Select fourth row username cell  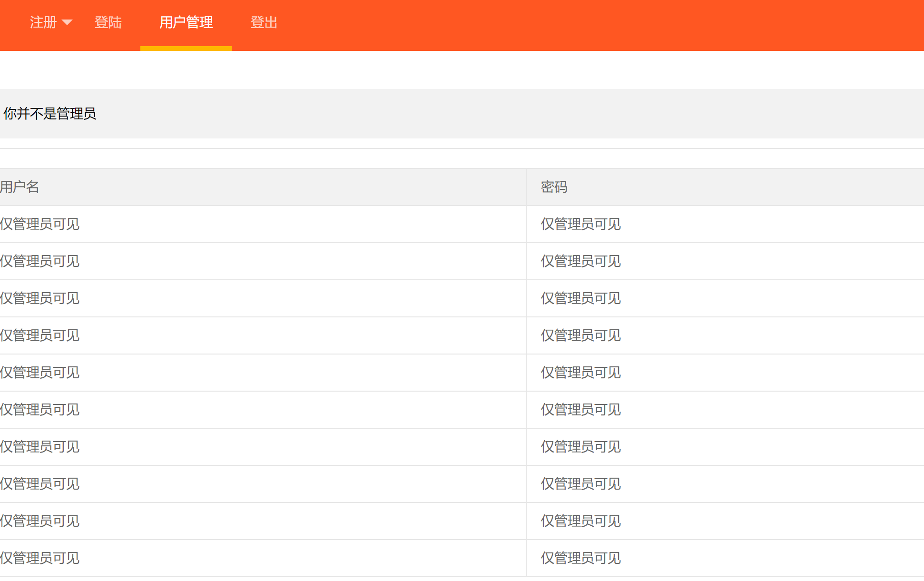pyautogui.click(x=40, y=335)
